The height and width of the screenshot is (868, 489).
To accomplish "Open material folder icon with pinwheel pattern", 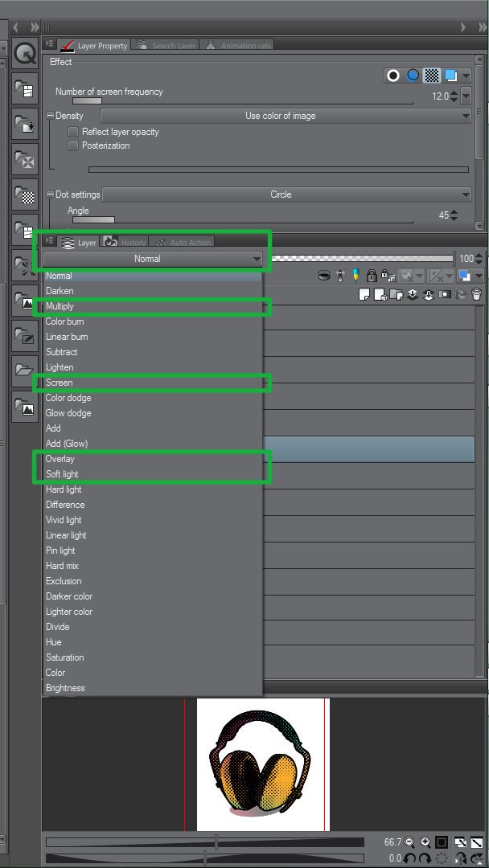I will point(25,159).
